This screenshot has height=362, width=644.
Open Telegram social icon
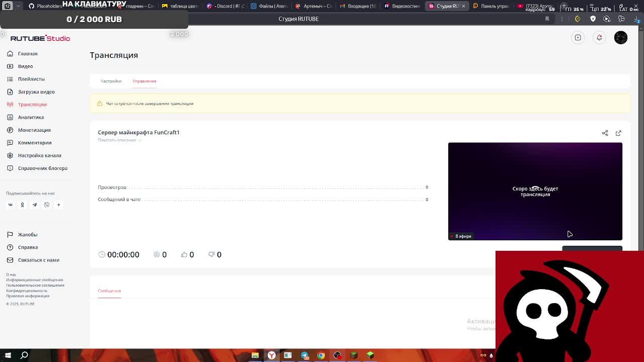coord(35,205)
